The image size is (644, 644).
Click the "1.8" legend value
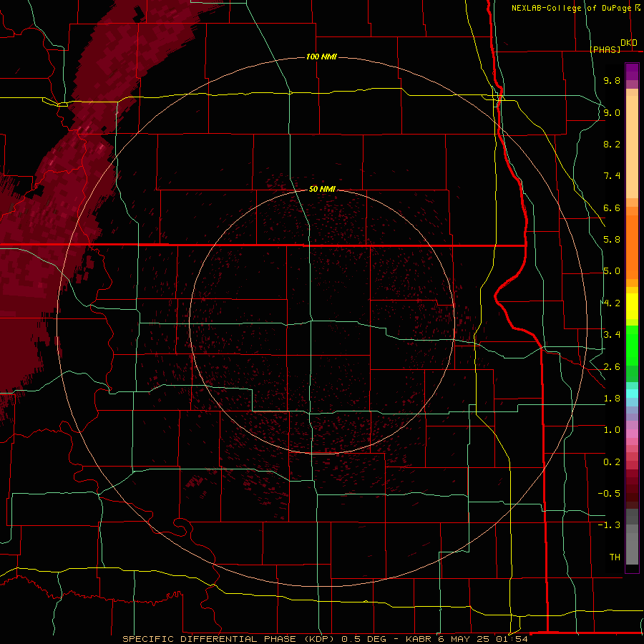(x=612, y=399)
